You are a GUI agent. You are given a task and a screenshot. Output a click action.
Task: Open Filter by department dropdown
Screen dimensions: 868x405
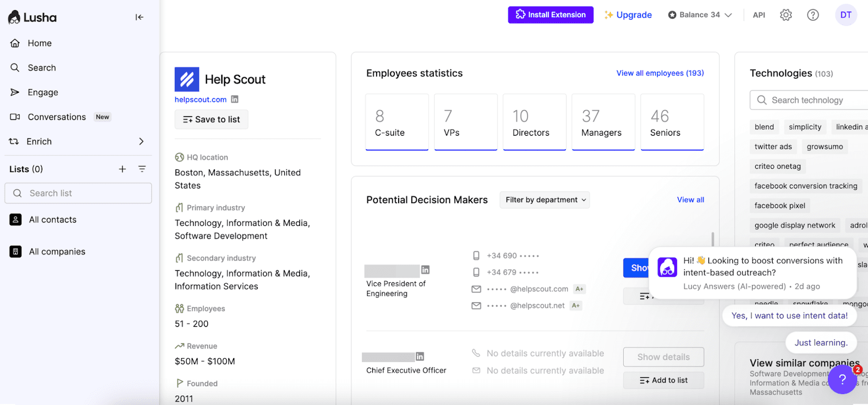(545, 200)
